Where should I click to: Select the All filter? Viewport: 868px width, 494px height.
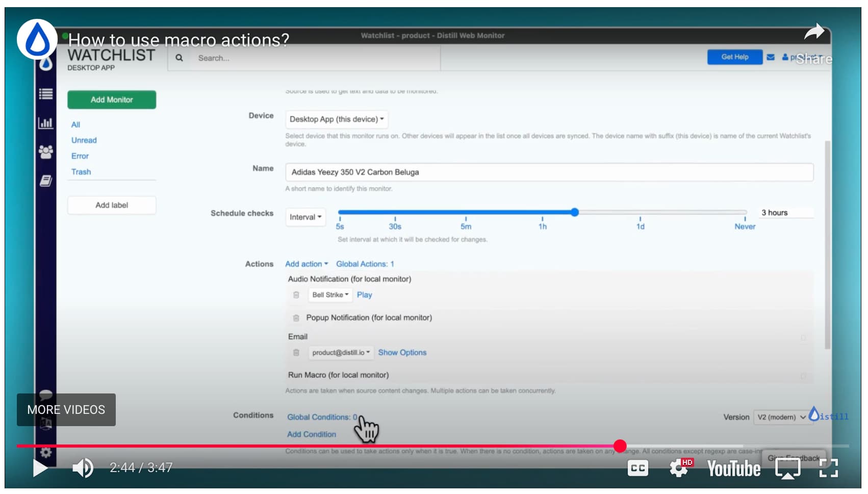coord(75,125)
